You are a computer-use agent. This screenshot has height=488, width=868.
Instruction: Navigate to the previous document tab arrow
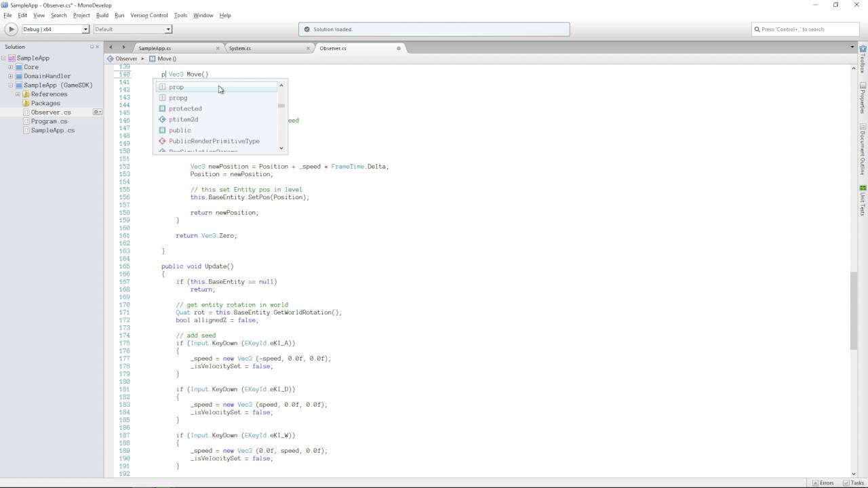[x=111, y=47]
